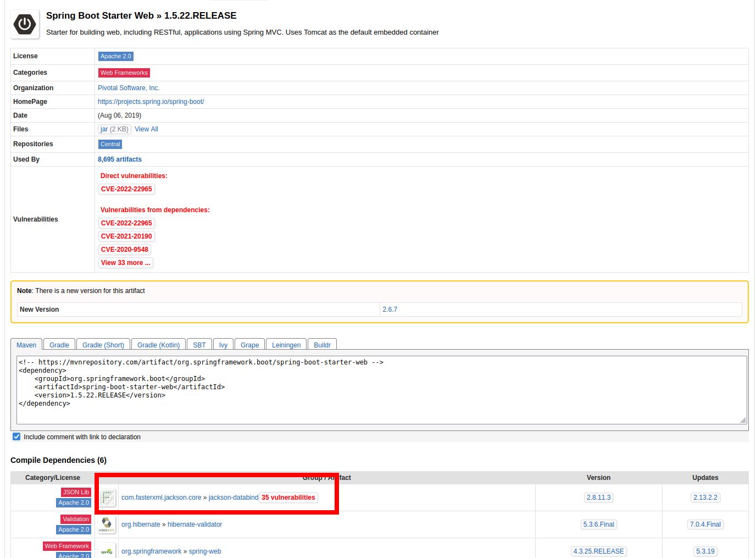Image resolution: width=756 pixels, height=558 pixels.
Task: Open the Pivotal Software, Inc. link
Action: click(x=129, y=88)
